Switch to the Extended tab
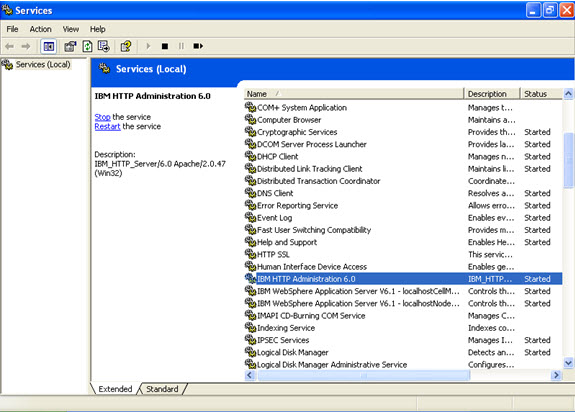575x412 pixels. point(115,389)
